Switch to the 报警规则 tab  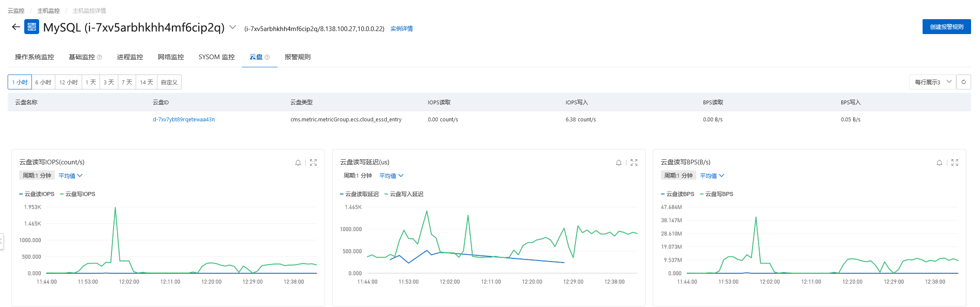coord(298,57)
